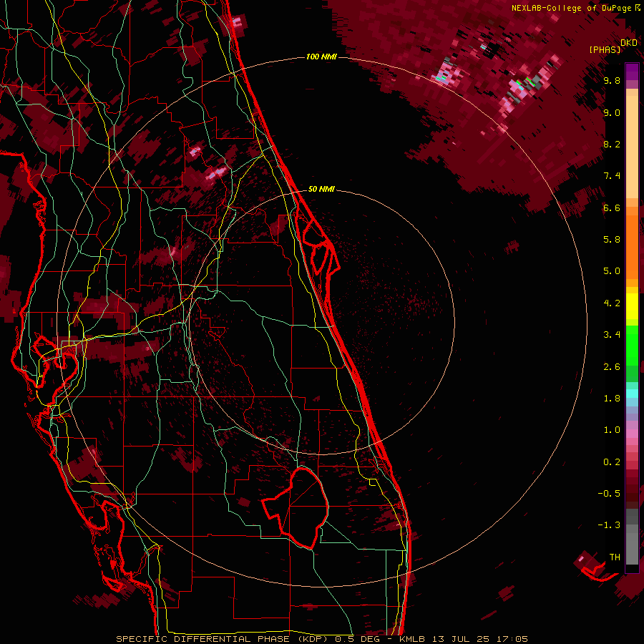Pick the purple top segment of the color scale
The width and height of the screenshot is (644, 644).
point(632,72)
